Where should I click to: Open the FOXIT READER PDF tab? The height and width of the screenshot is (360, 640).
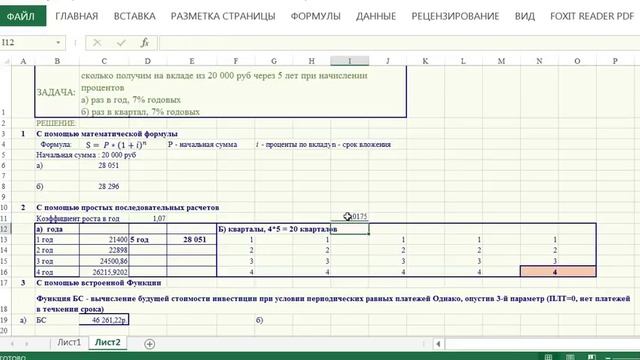click(592, 16)
